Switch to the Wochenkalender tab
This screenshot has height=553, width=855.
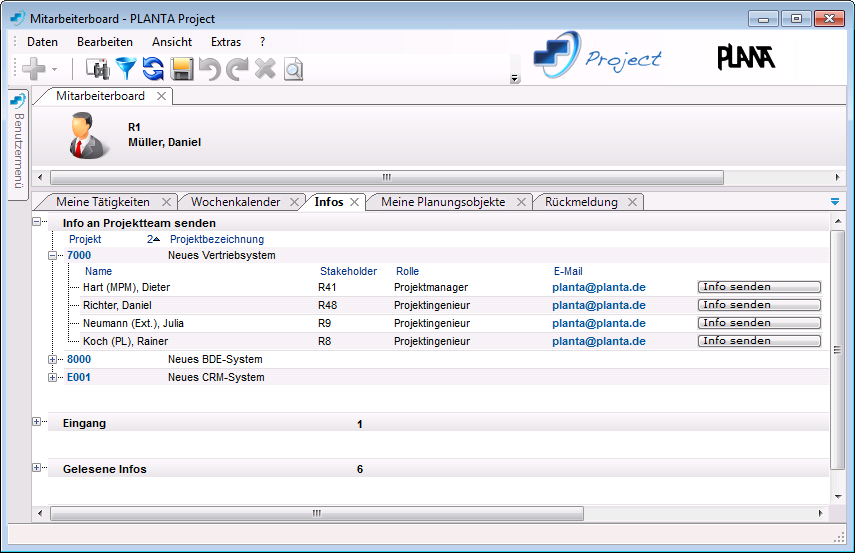point(235,202)
